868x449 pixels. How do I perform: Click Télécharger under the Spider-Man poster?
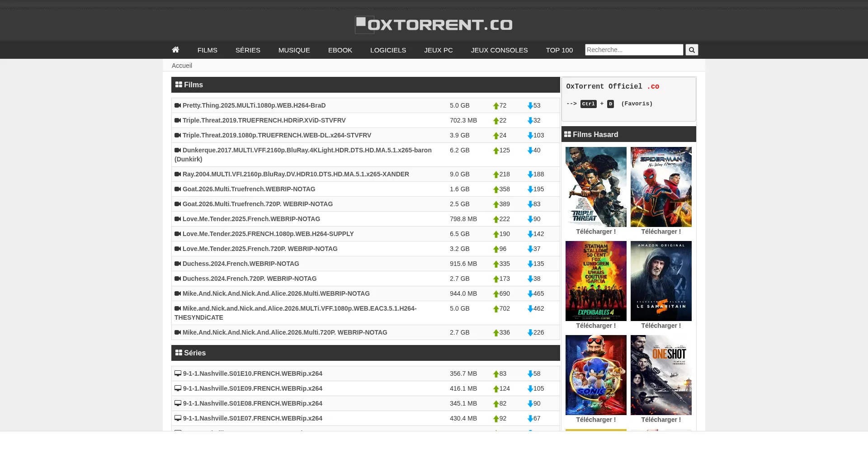661,232
